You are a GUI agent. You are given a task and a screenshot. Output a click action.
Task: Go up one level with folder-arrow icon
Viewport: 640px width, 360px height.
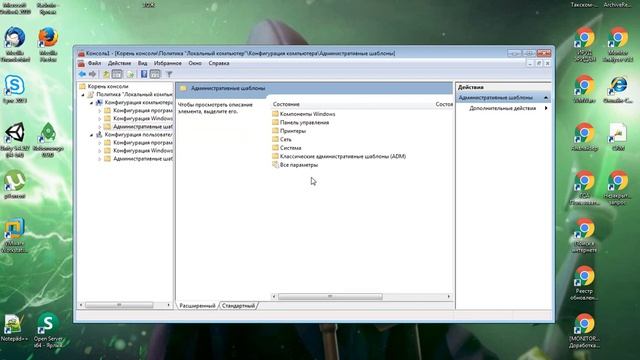coord(106,74)
